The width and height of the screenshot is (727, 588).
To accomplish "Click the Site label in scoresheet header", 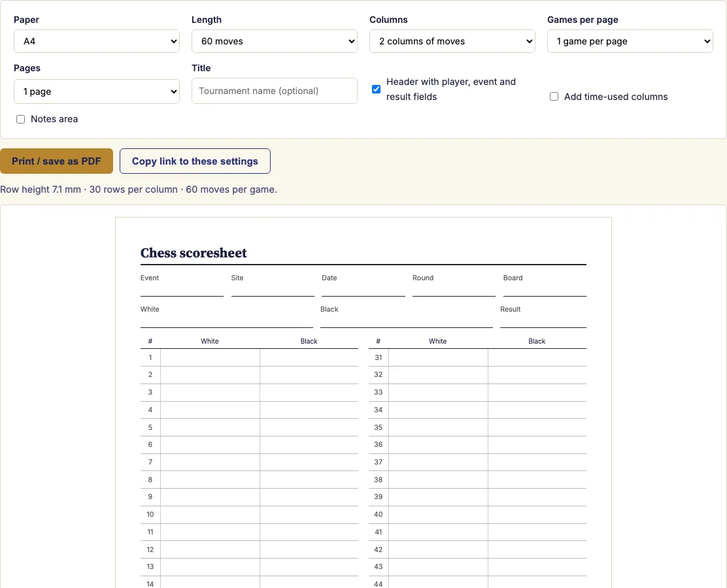I will (237, 278).
